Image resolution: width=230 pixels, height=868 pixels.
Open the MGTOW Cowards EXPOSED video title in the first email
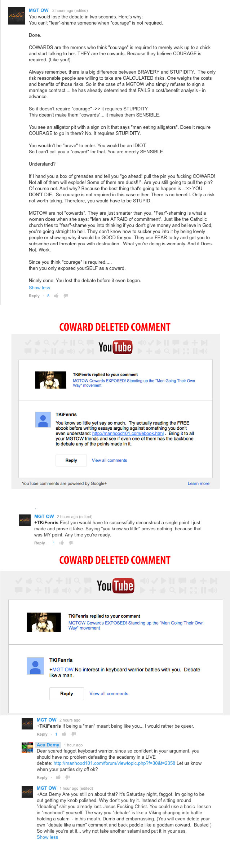[134, 383]
